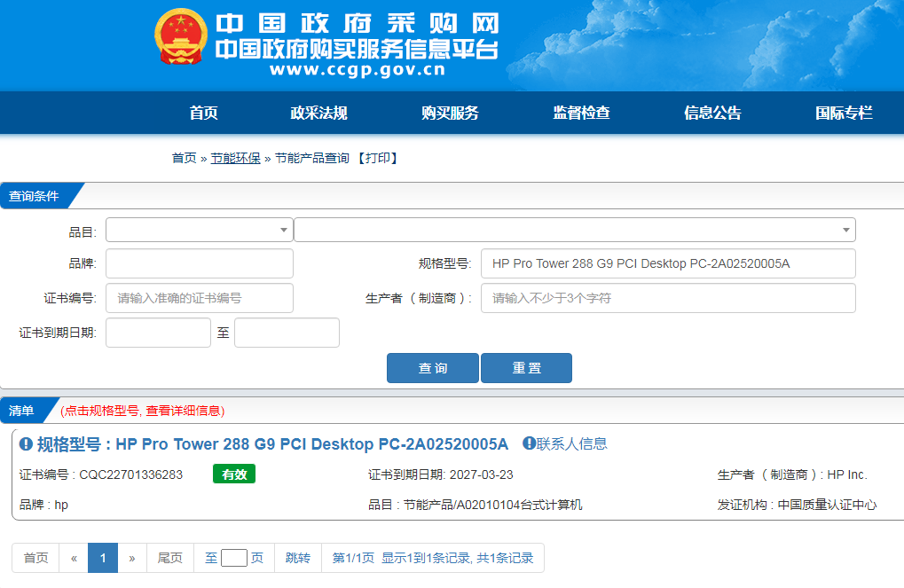This screenshot has height=588, width=904.
Task: Click the expiry date 2027-03-23 text
Action: [482, 474]
